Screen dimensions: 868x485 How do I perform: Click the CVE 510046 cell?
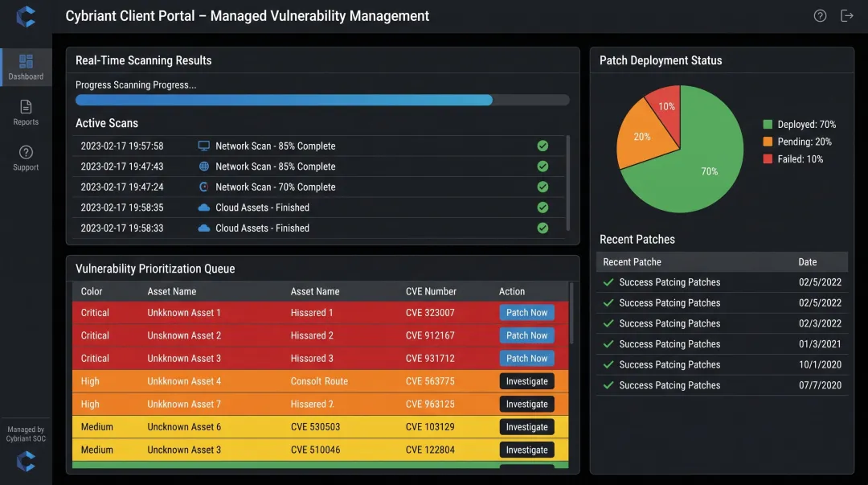tap(315, 450)
